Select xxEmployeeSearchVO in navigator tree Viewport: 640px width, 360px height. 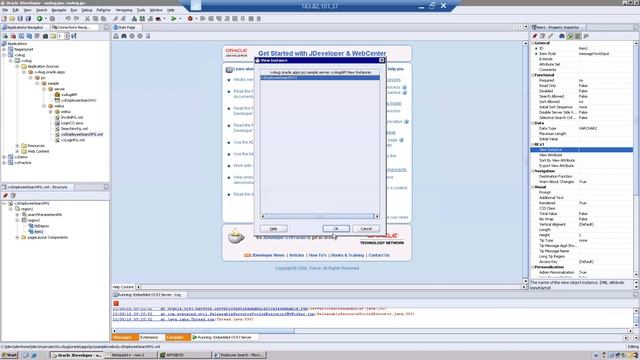pyautogui.click(x=78, y=100)
